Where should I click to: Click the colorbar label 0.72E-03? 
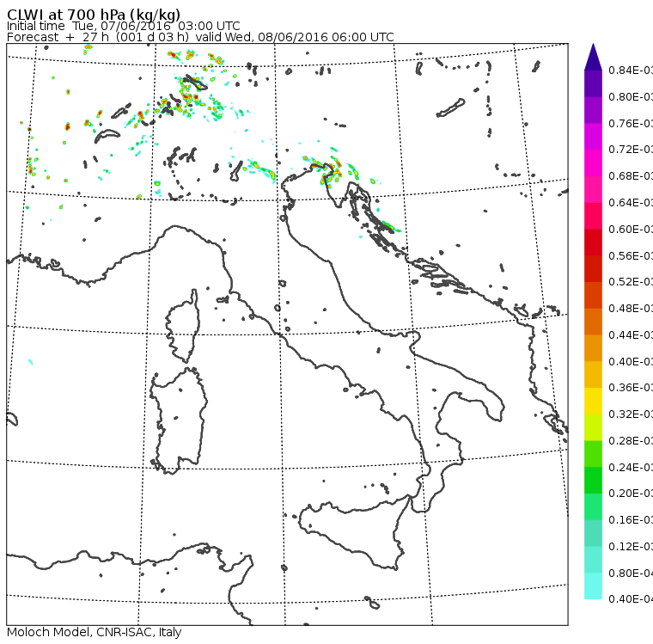click(631, 150)
